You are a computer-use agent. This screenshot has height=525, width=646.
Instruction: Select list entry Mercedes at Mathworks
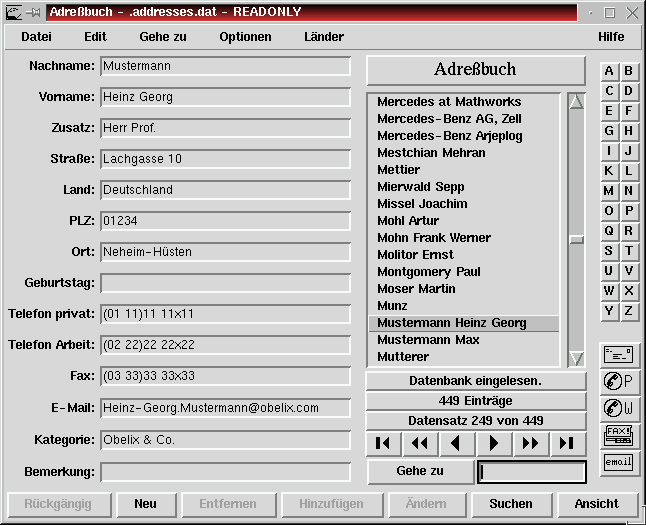[x=464, y=102]
